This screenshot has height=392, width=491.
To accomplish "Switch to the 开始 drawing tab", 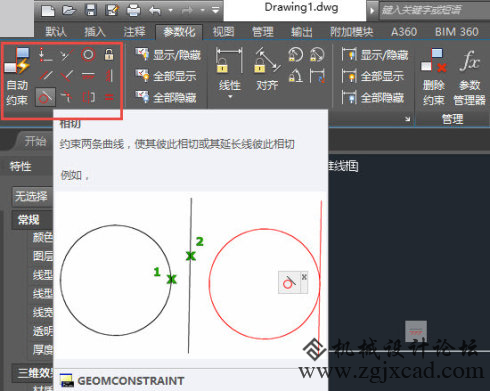I will 35,142.
